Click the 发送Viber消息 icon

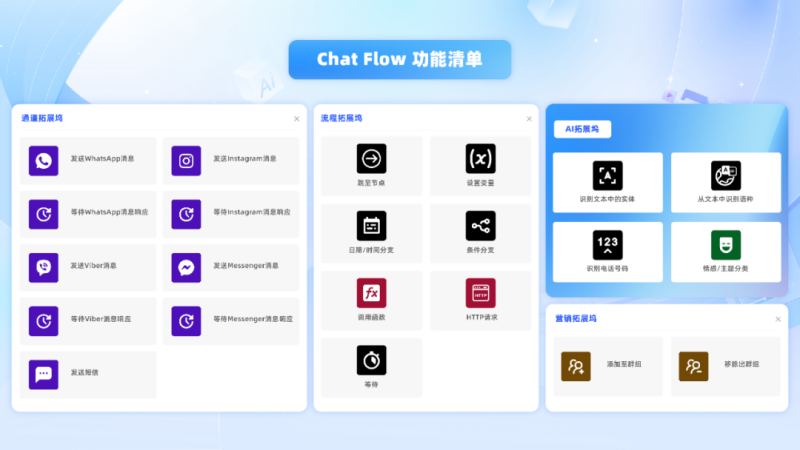[44, 267]
